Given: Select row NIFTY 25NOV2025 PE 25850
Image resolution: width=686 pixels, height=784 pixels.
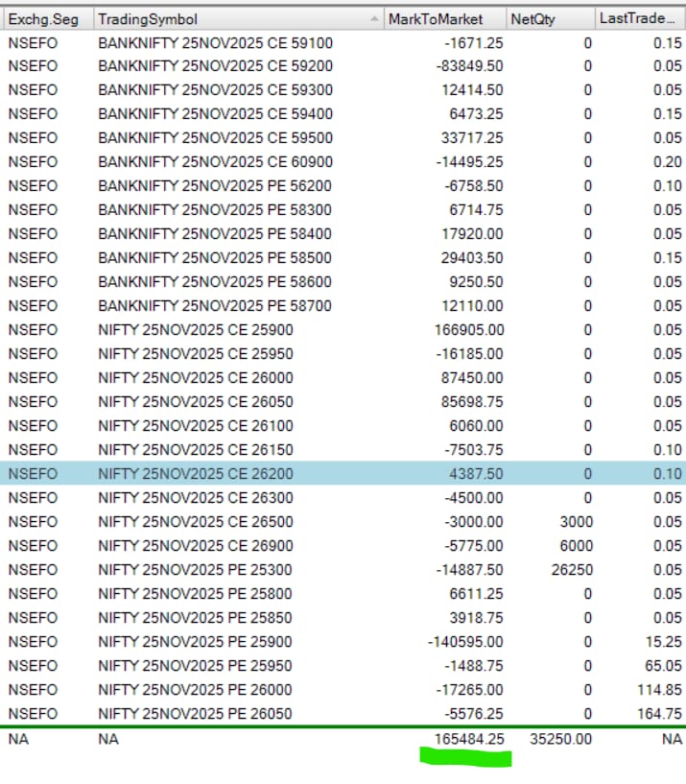Looking at the screenshot, I should coord(343,618).
